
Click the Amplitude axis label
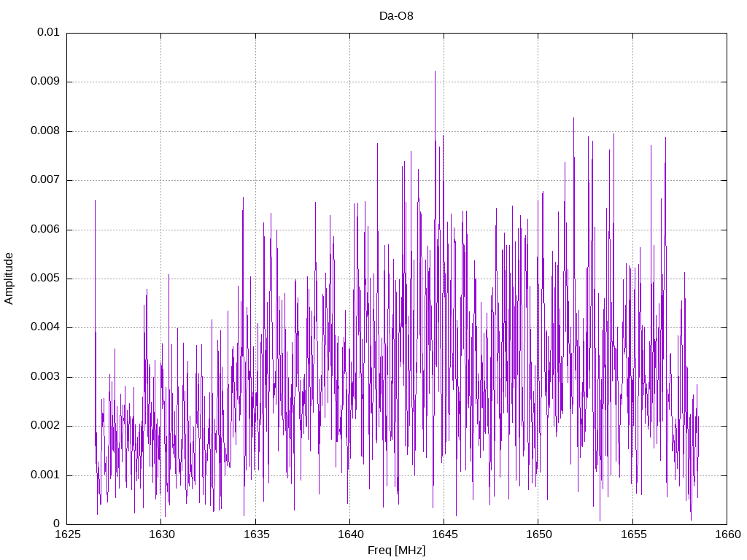pos(9,279)
